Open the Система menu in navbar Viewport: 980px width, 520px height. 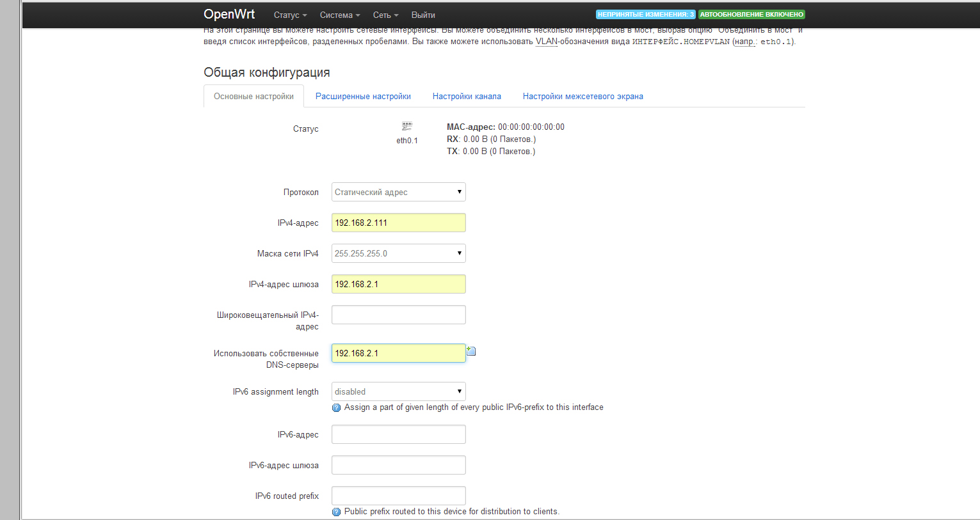coord(340,15)
